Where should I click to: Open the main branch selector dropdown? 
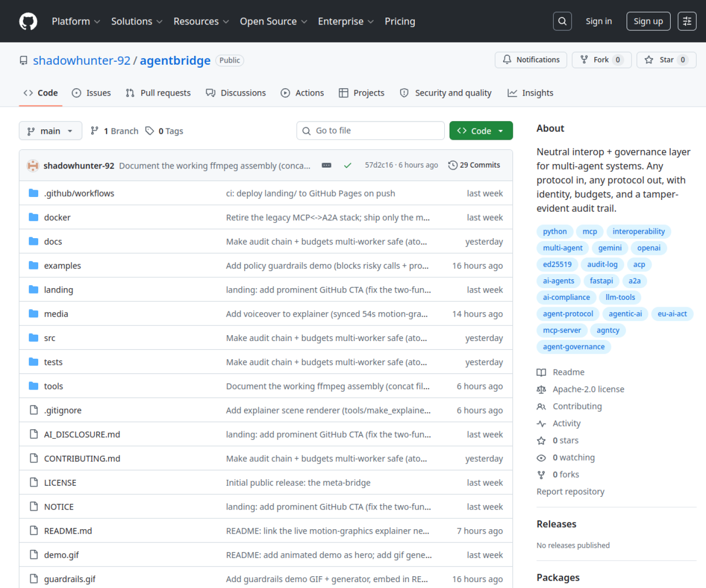click(50, 131)
